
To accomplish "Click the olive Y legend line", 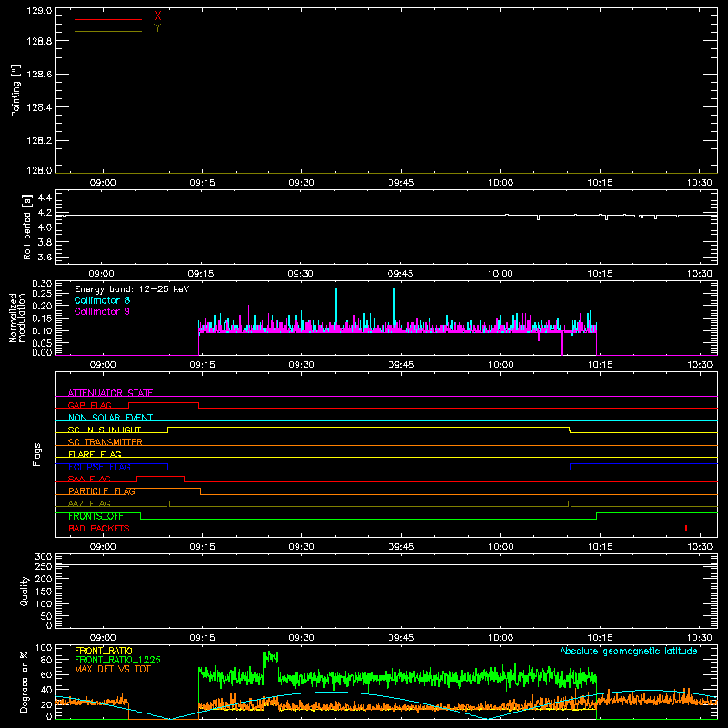I will coord(108,31).
